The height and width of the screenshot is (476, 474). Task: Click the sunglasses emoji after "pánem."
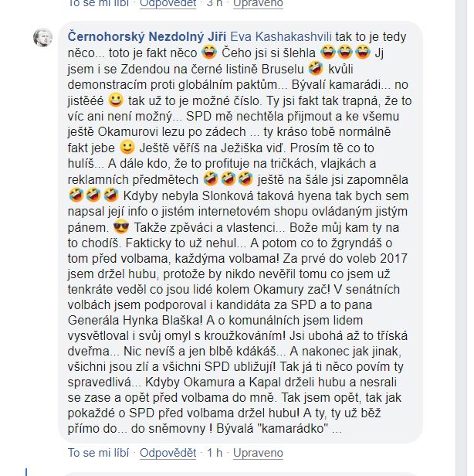[x=121, y=226]
